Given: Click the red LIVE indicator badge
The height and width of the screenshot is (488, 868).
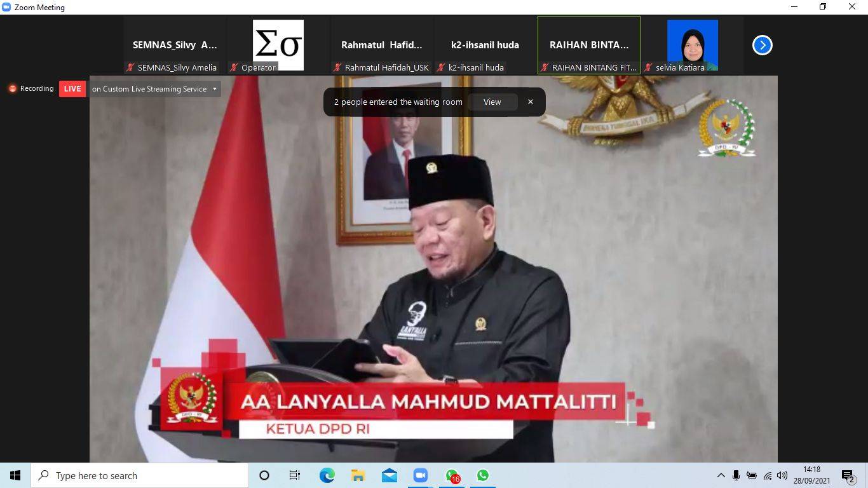Looking at the screenshot, I should pyautogui.click(x=72, y=89).
